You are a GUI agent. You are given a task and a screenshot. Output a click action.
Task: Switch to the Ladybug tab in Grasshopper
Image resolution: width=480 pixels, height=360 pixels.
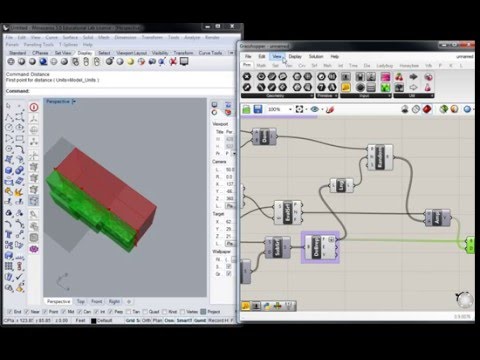[x=384, y=66]
